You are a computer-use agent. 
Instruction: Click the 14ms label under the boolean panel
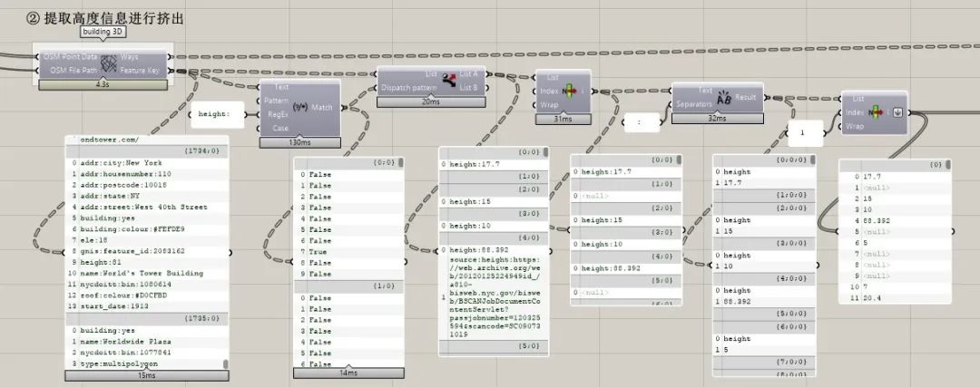(x=348, y=373)
